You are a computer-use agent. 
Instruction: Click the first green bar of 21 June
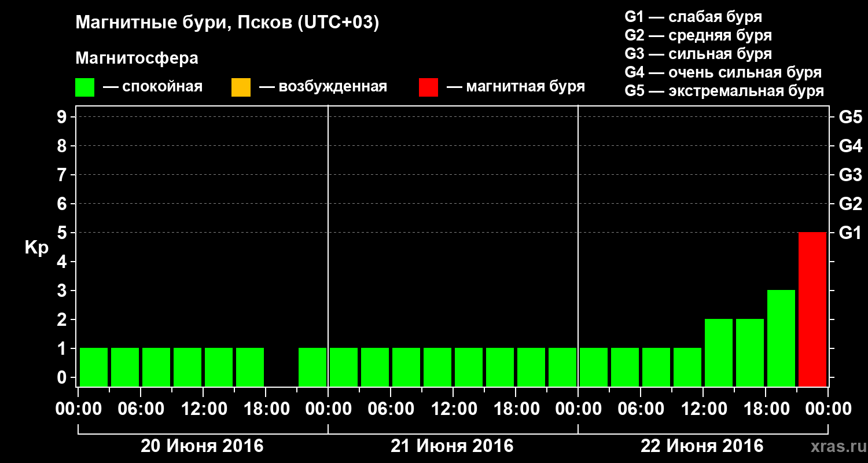(344, 367)
